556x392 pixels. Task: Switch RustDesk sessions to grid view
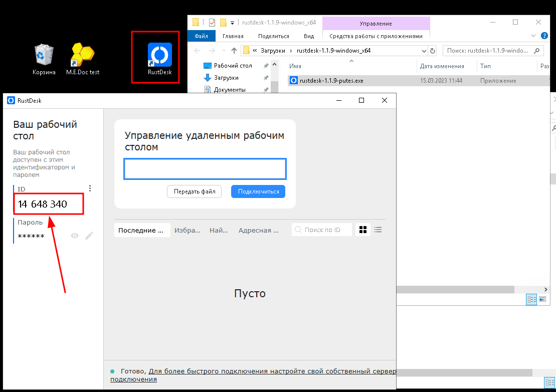[x=363, y=230]
